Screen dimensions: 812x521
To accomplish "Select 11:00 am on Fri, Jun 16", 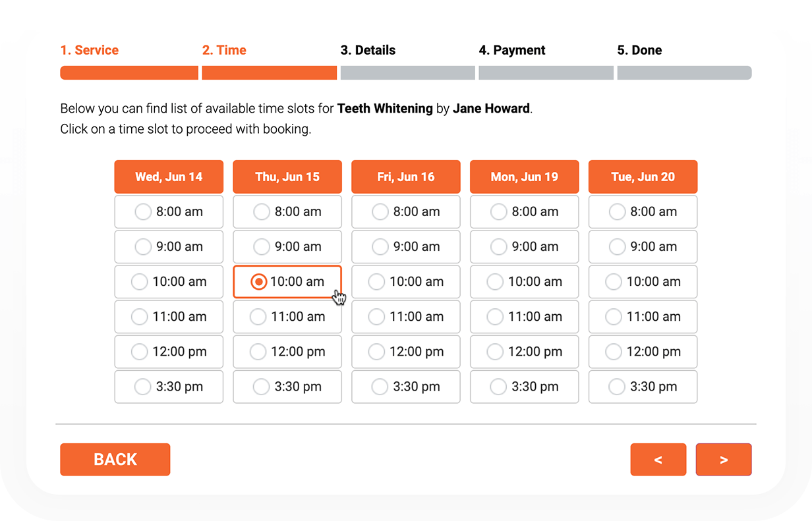I will point(406,317).
